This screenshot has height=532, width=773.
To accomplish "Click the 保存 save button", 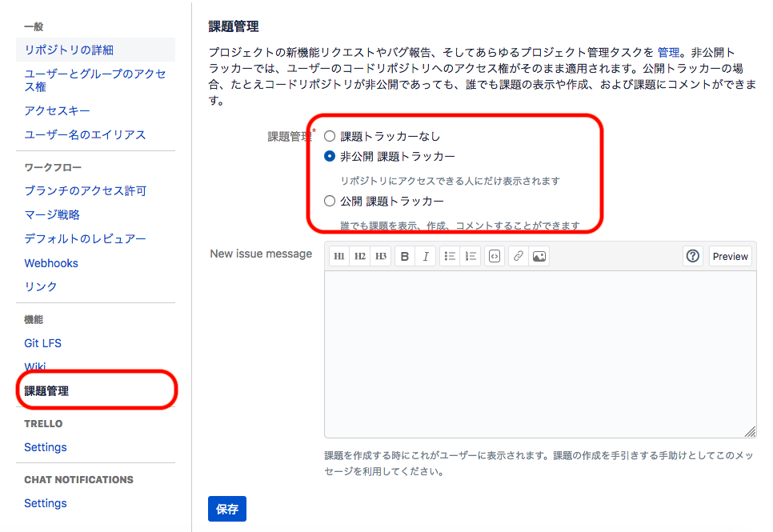I will [x=226, y=508].
